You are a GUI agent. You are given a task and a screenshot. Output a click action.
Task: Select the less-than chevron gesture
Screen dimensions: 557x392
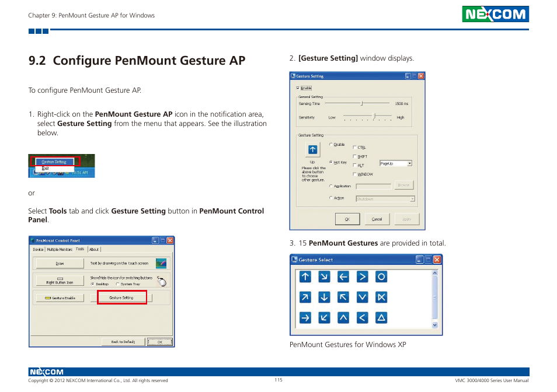coord(363,317)
